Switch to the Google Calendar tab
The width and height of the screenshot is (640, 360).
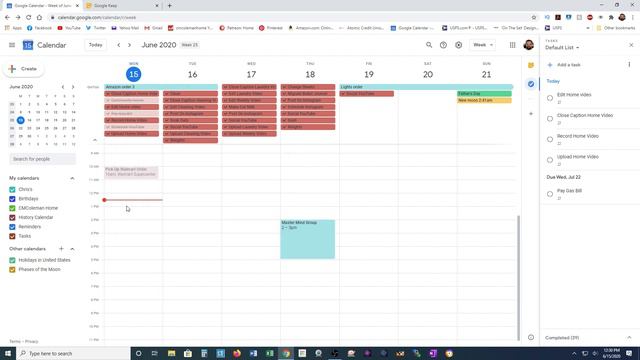coord(42,6)
